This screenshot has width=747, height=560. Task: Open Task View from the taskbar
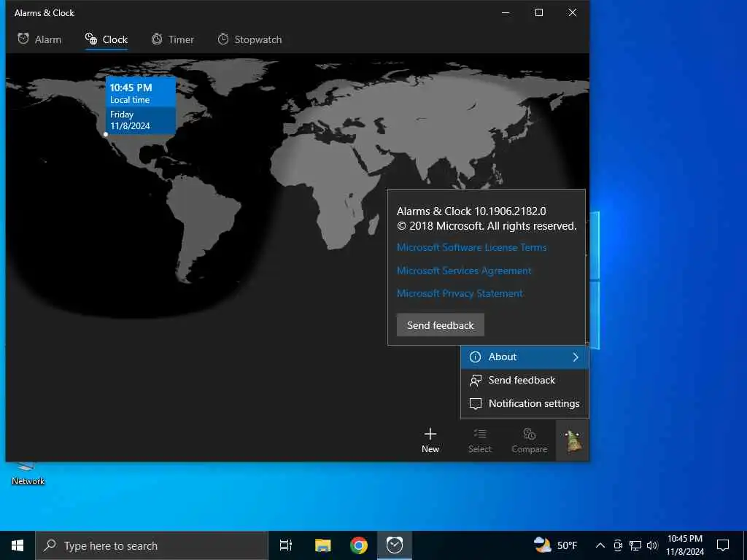[286, 545]
